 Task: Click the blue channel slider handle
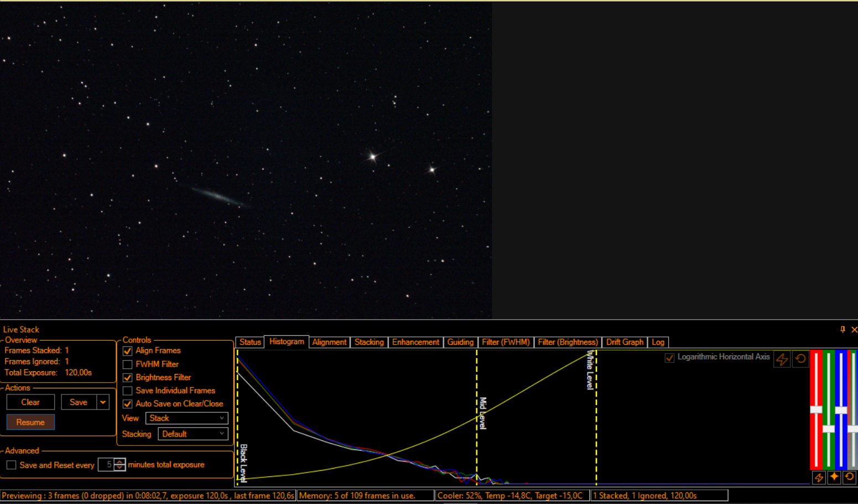[x=841, y=410]
